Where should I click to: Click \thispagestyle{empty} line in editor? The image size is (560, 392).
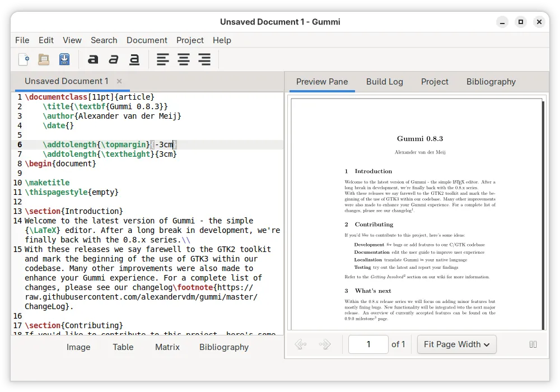[x=72, y=192]
